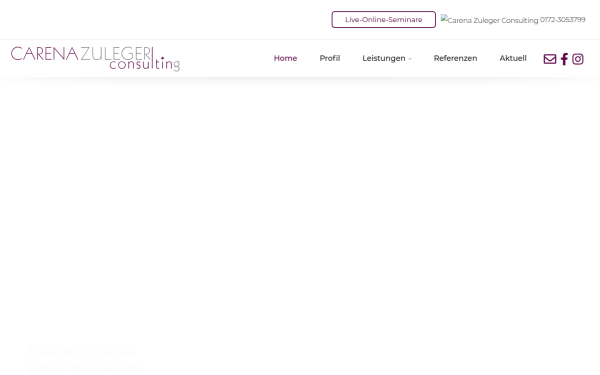Go to the Home menu item
This screenshot has width=600, height=375.
click(x=285, y=58)
